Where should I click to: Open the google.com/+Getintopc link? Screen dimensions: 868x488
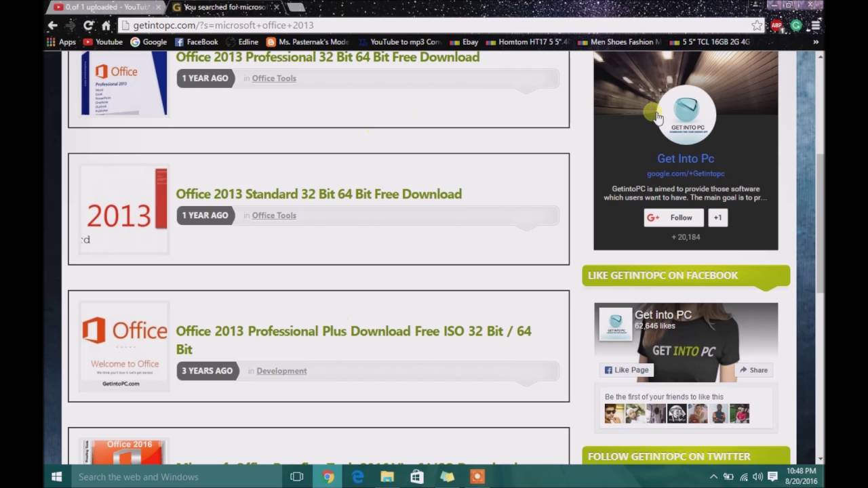(x=686, y=174)
